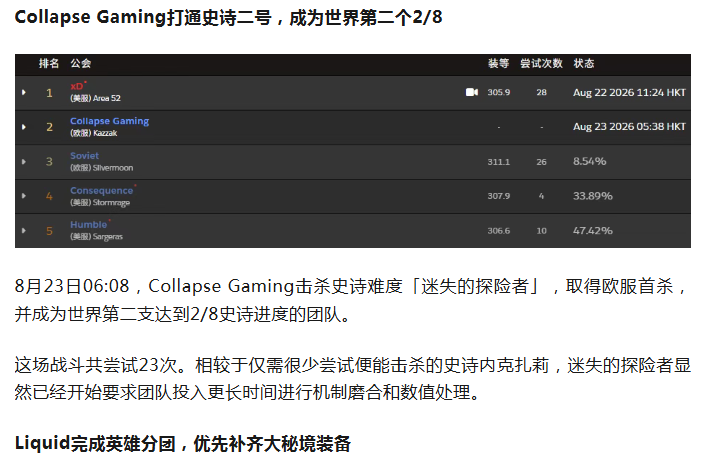This screenshot has width=714, height=461.
Task: Click the paragraph starting 8月23日06:08
Action: point(352,300)
